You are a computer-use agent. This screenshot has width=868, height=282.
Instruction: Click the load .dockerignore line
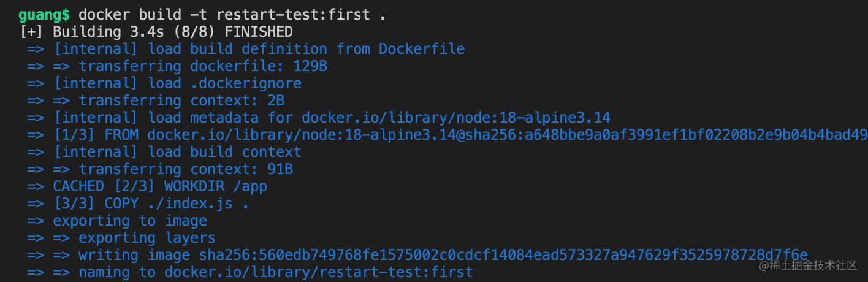(x=177, y=83)
